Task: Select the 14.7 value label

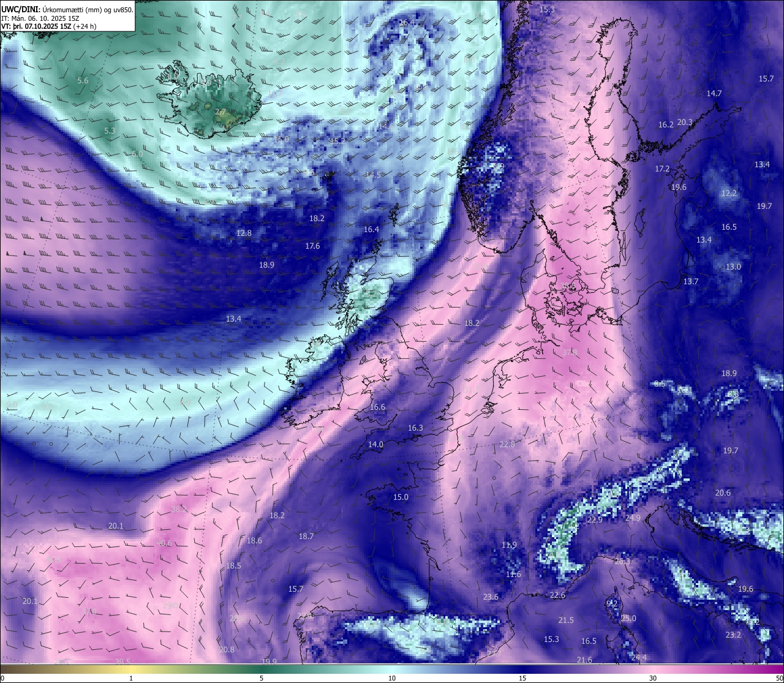Action: click(714, 94)
